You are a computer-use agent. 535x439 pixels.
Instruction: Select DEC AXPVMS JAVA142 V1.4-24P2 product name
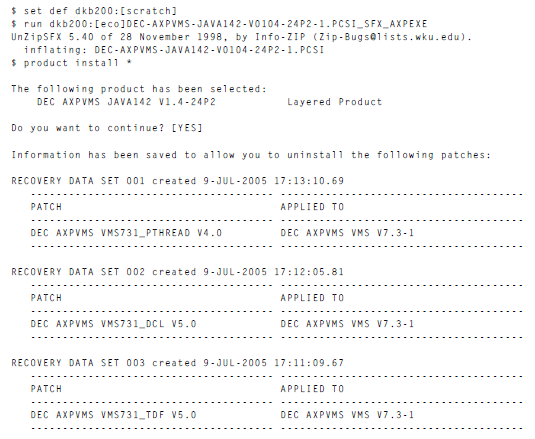[126, 102]
